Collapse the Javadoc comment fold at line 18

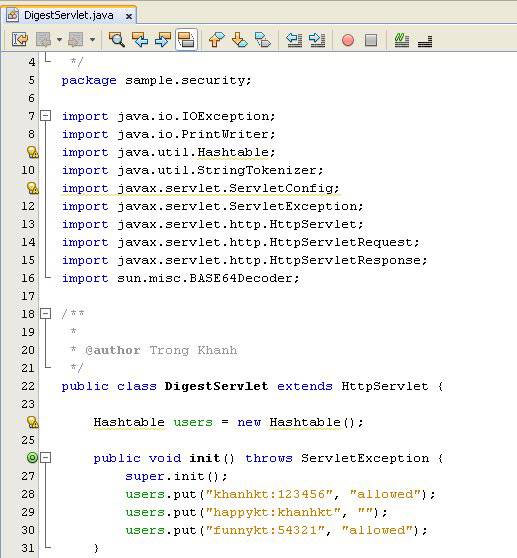coord(46,314)
